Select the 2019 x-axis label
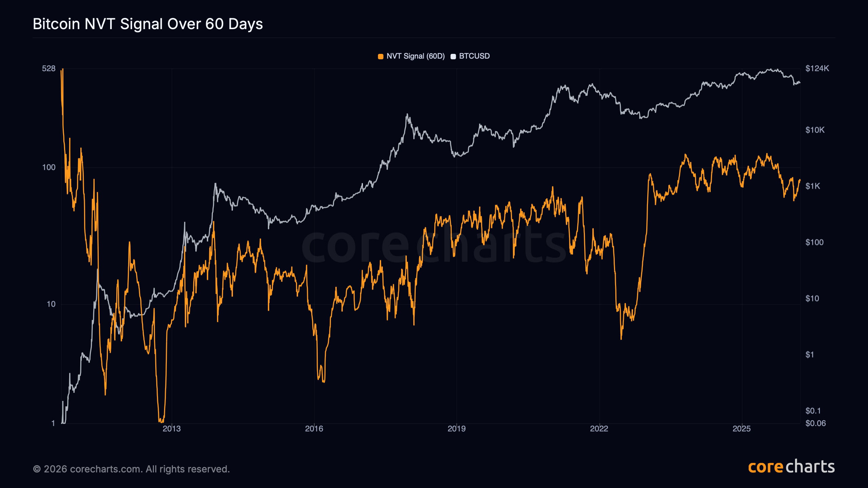The width and height of the screenshot is (868, 488). 456,429
